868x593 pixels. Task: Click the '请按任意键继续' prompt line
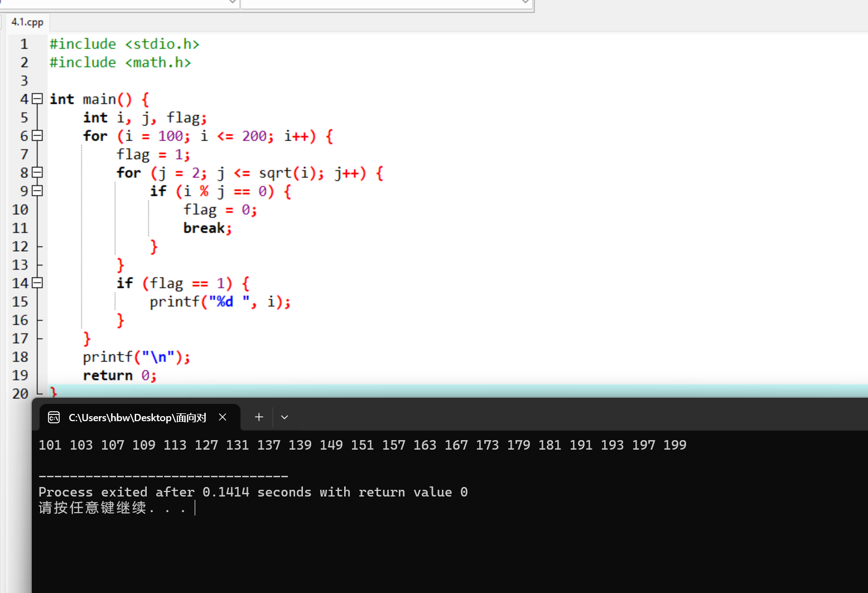(x=112, y=508)
